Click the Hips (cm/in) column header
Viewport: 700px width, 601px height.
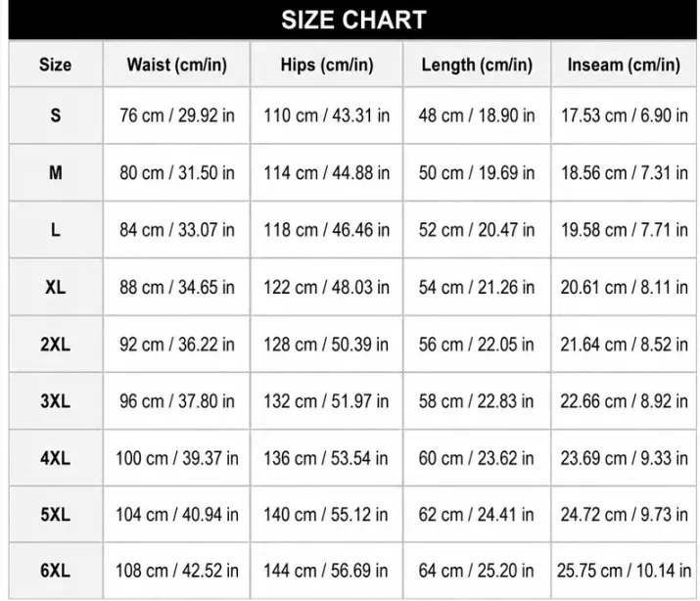327,65
